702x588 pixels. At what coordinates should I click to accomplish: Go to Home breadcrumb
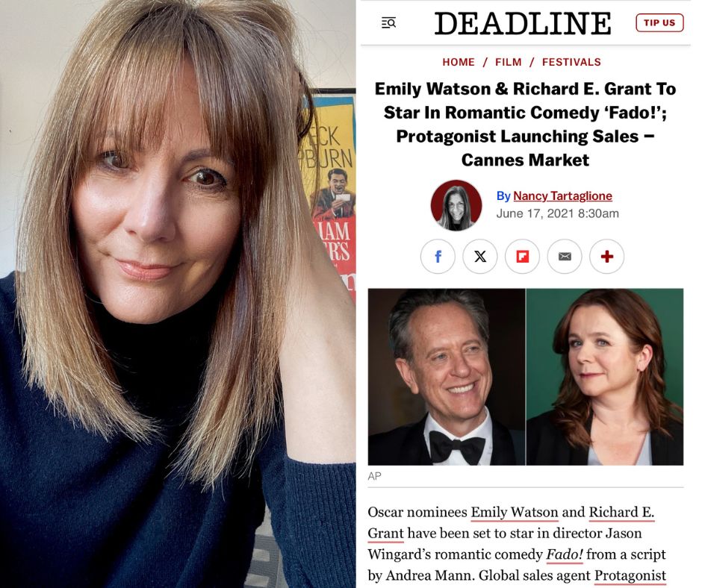459,62
